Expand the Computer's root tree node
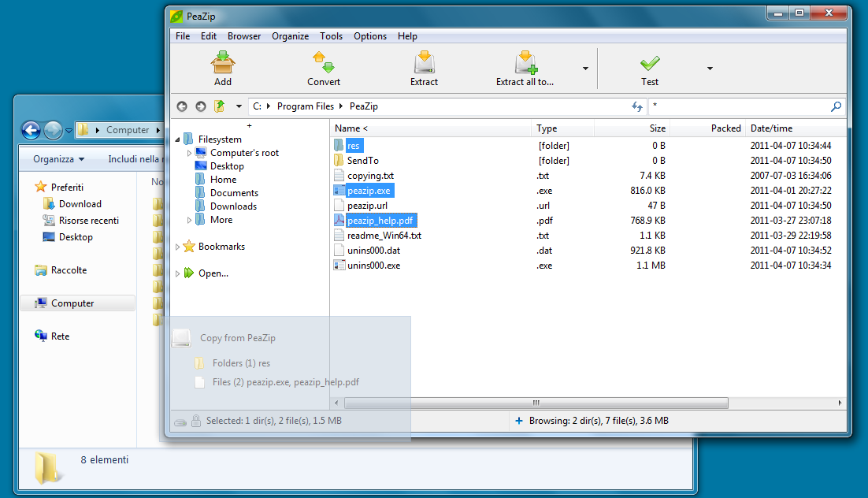Image resolution: width=868 pixels, height=498 pixels. (189, 153)
